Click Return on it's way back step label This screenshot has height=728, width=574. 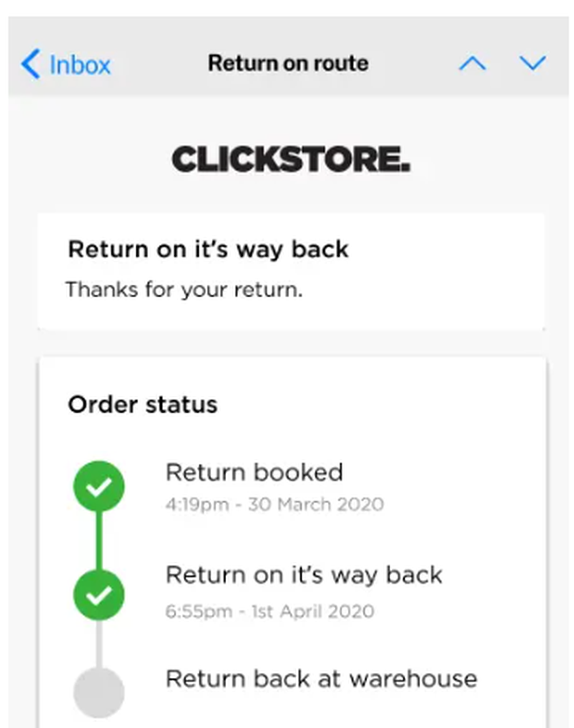[x=304, y=575]
